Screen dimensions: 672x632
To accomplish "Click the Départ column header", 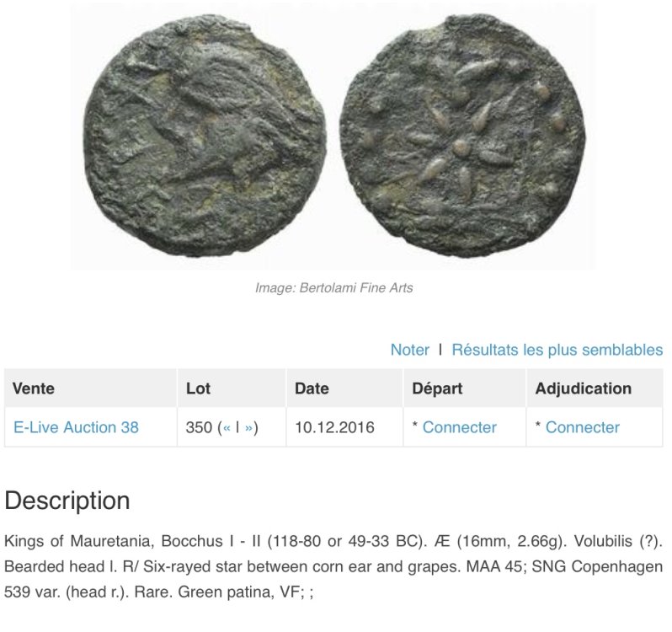I will tap(437, 388).
